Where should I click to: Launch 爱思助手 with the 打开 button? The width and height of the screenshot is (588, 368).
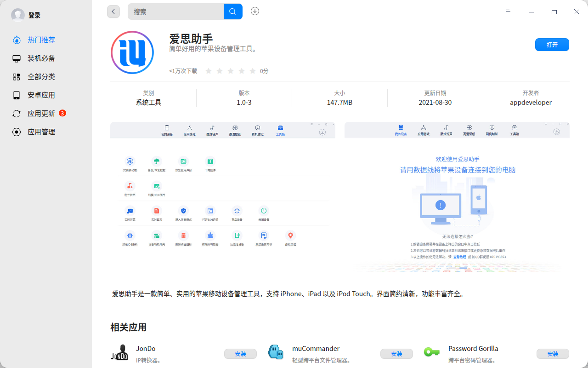[552, 45]
